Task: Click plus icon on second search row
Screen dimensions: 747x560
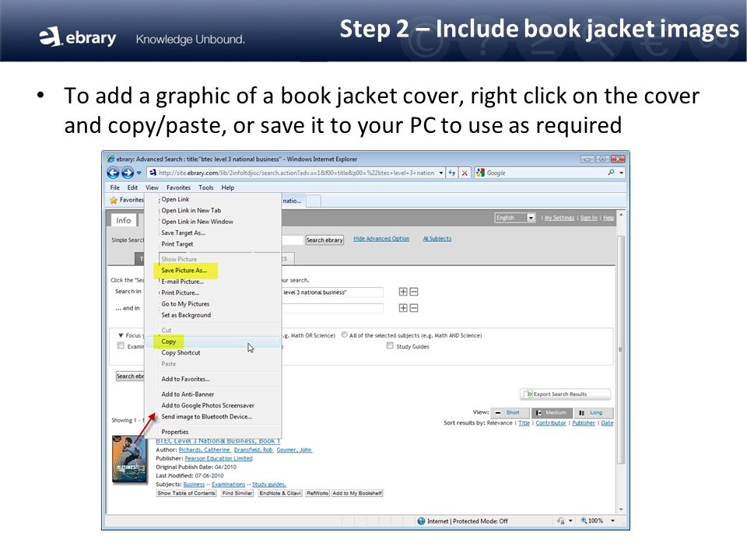Action: click(403, 308)
